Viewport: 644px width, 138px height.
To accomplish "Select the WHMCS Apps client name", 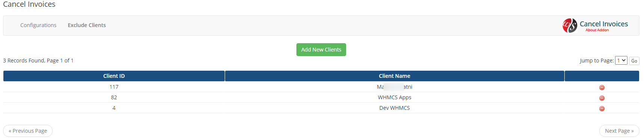I will pos(395,97).
